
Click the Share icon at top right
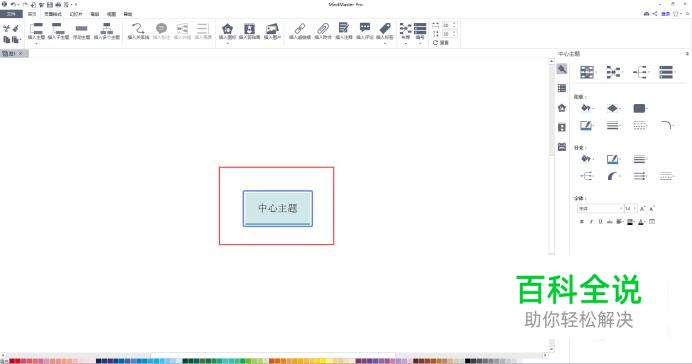[654, 14]
